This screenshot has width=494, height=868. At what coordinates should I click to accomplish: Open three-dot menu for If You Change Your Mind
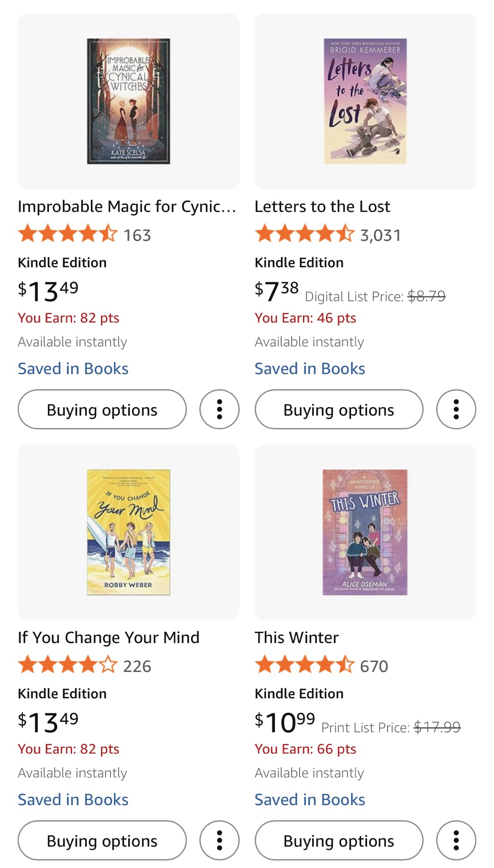click(x=219, y=840)
